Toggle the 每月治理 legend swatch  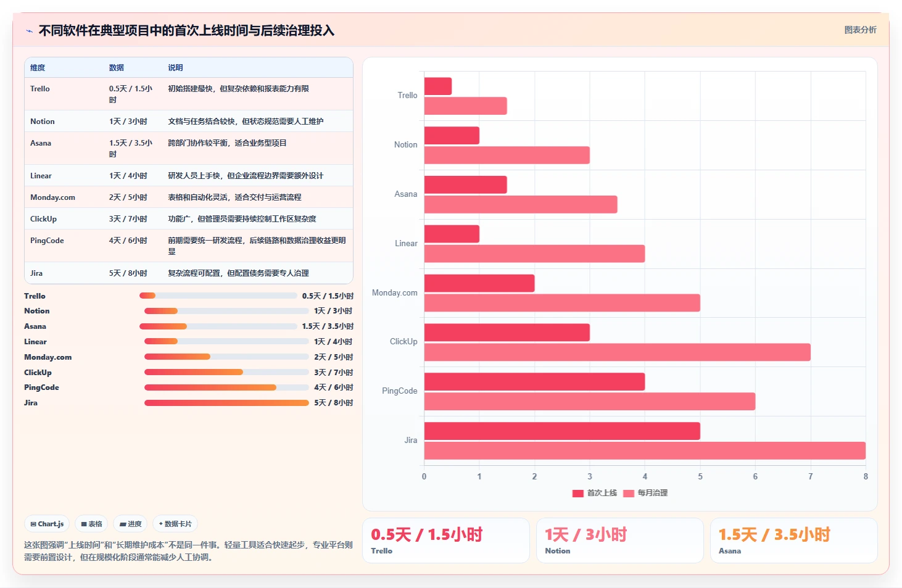pyautogui.click(x=629, y=493)
